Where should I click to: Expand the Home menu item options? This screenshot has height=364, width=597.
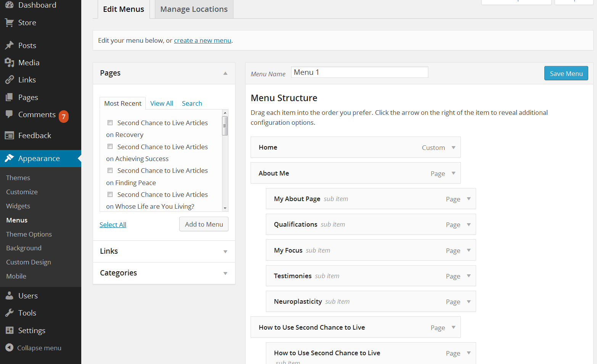click(x=454, y=148)
